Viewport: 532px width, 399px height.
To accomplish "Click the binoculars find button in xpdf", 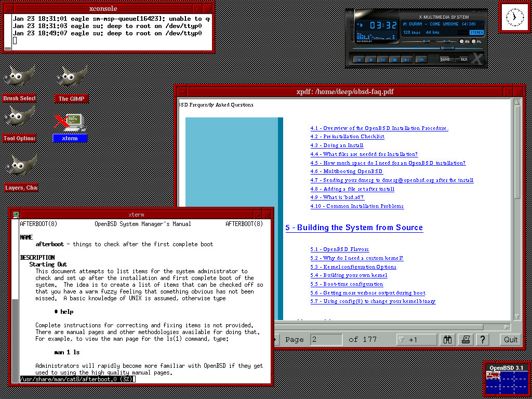I will click(448, 339).
